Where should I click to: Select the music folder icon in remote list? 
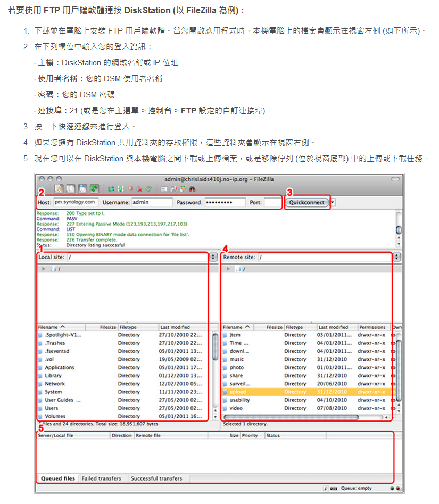click(x=225, y=359)
